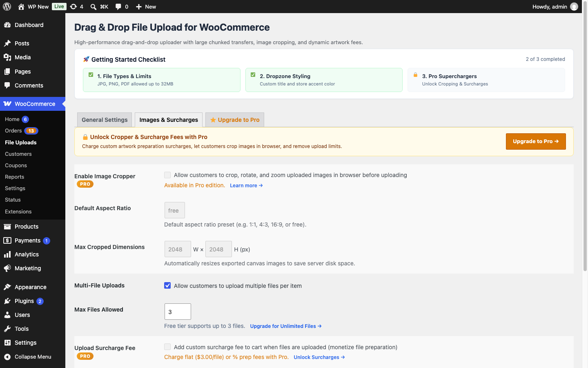Select the Images & Surcharges tab

click(x=169, y=120)
